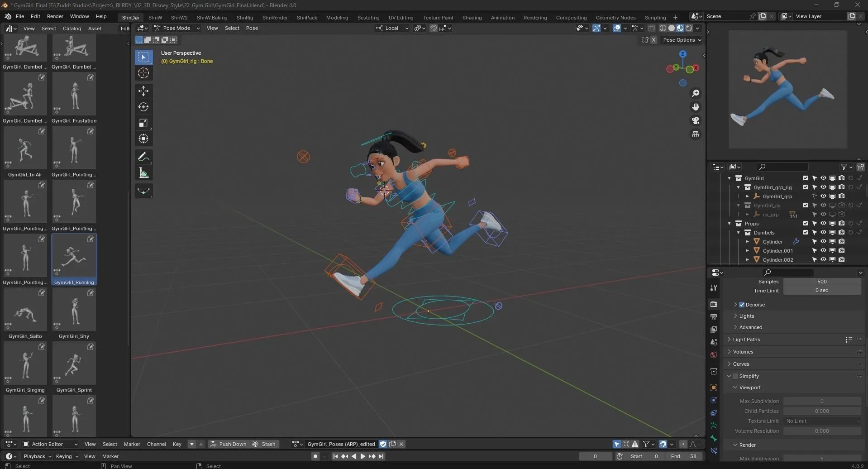Click the Push Down button
Image resolution: width=868 pixels, height=469 pixels.
point(229,444)
